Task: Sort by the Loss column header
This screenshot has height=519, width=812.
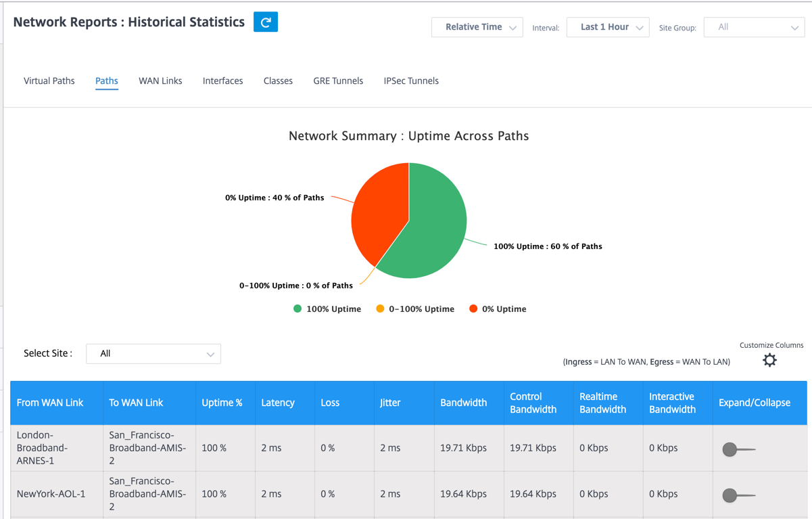Action: [345, 403]
